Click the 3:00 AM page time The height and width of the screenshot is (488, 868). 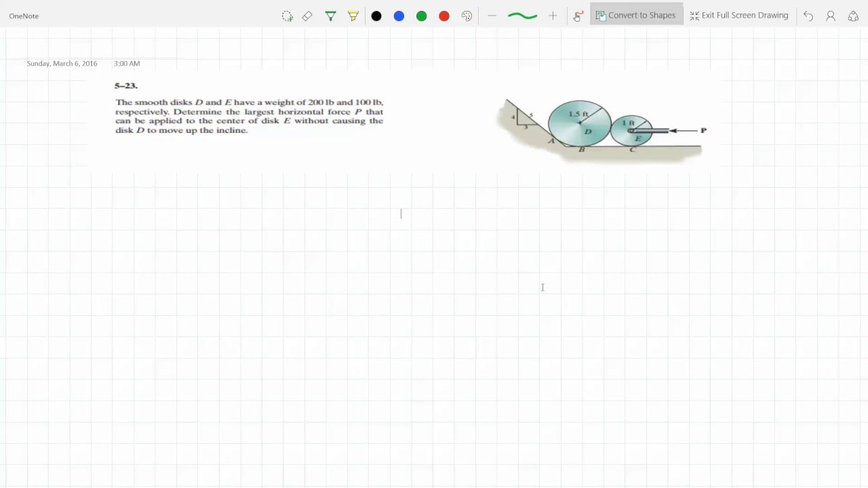pos(127,63)
